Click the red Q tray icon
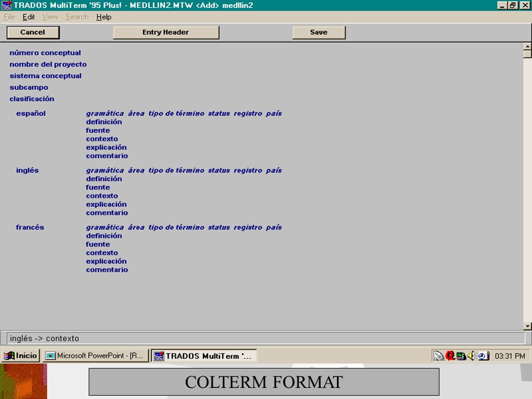 pos(450,356)
